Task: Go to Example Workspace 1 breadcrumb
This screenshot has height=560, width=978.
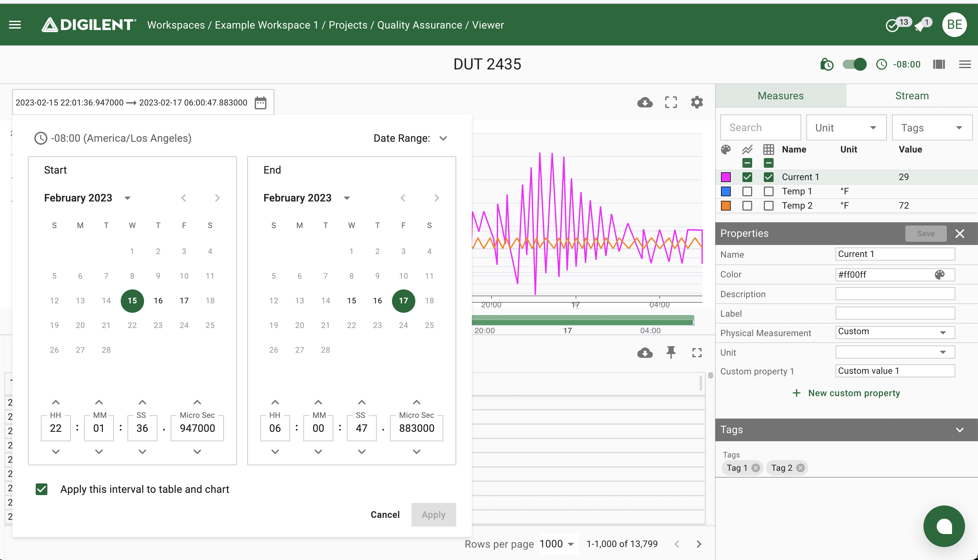Action: click(266, 25)
